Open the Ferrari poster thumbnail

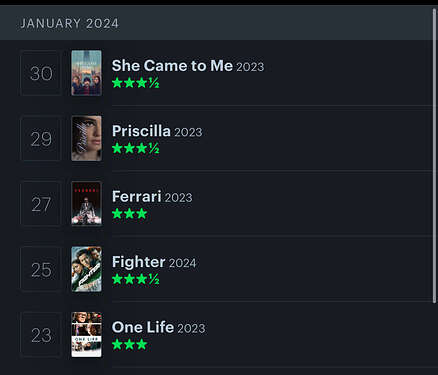[x=86, y=204]
